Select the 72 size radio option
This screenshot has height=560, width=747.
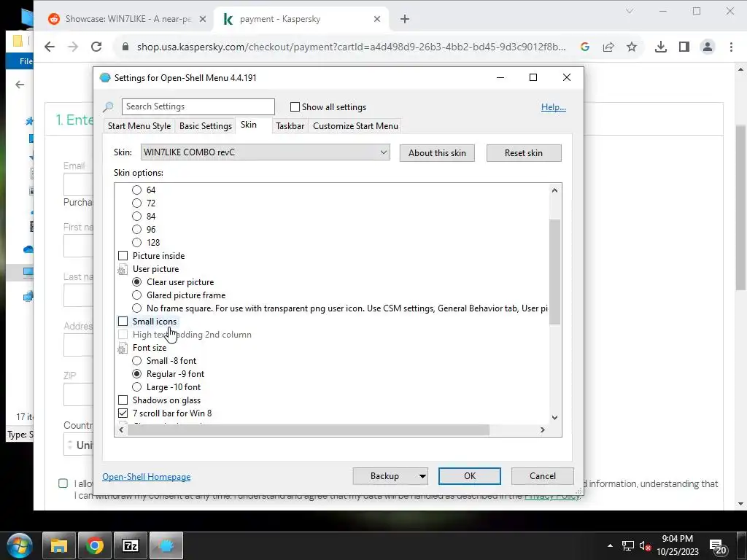tap(136, 203)
